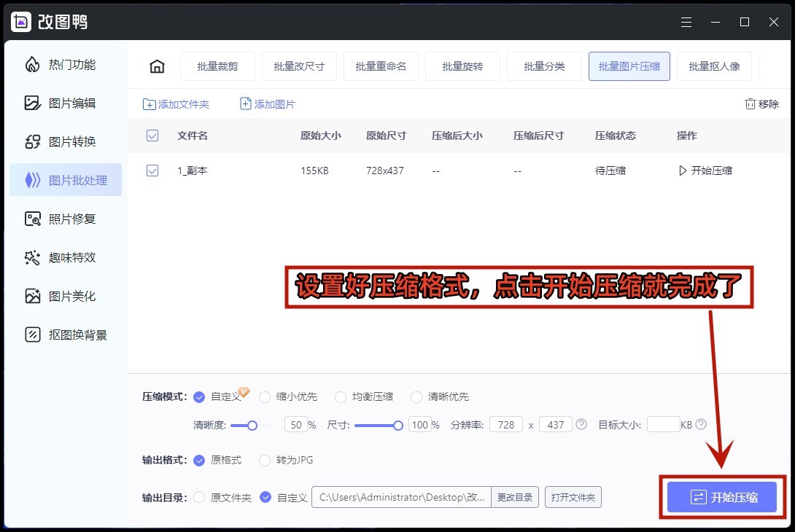Select the 转为JPG output format
This screenshot has height=532, width=795.
coord(264,460)
